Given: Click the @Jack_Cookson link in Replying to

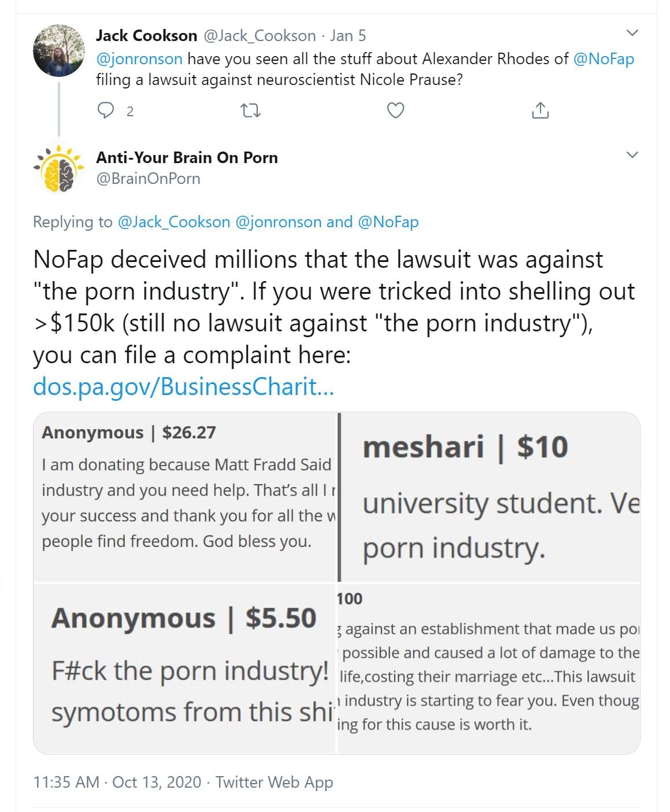Looking at the screenshot, I should tap(174, 222).
